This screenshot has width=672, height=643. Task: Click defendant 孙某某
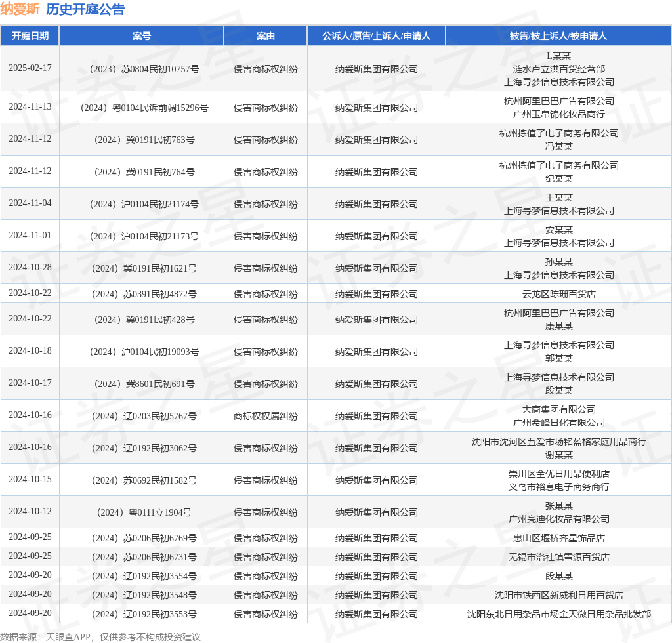[x=559, y=262]
